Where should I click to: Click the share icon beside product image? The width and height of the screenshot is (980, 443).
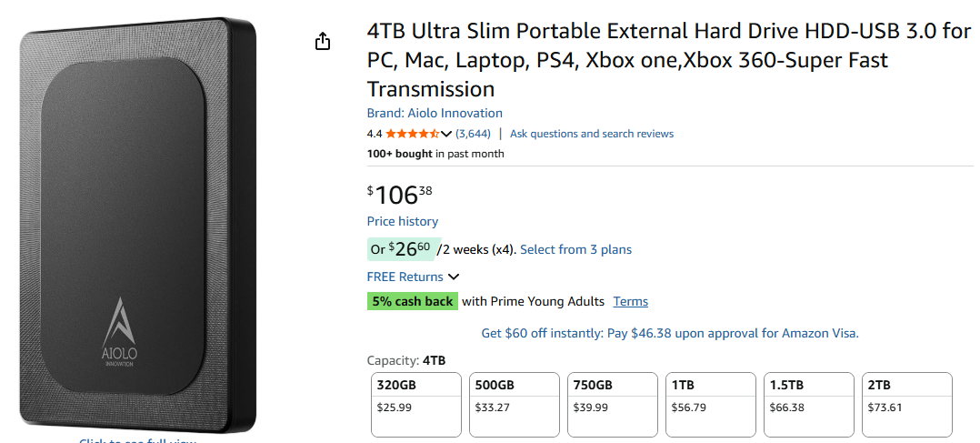pos(322,42)
